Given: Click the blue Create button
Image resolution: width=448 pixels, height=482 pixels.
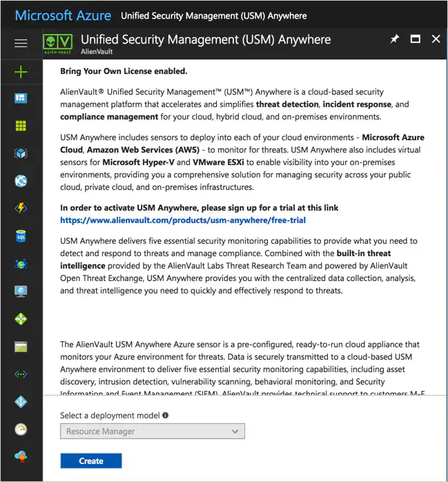Looking at the screenshot, I should click(x=91, y=461).
